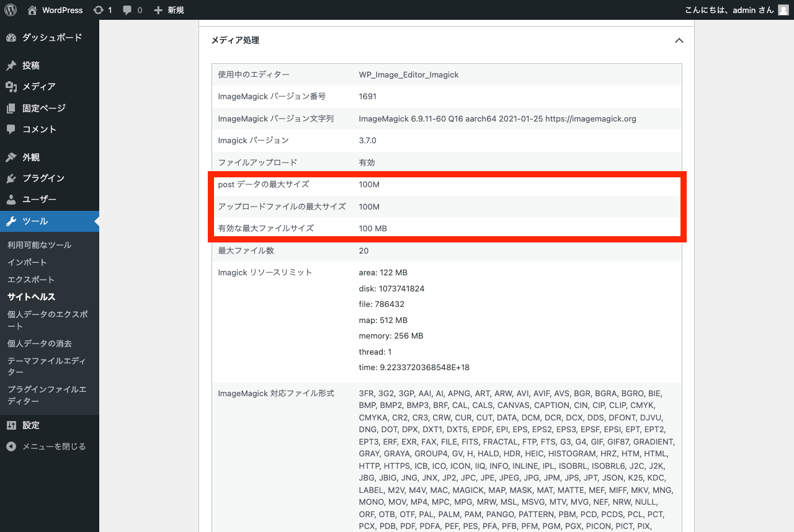
Task: Open the comments bubble icon in admin bar
Action: (127, 10)
